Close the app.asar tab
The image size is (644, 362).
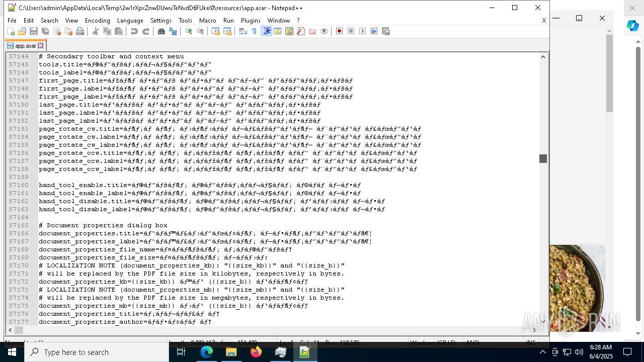[41, 46]
